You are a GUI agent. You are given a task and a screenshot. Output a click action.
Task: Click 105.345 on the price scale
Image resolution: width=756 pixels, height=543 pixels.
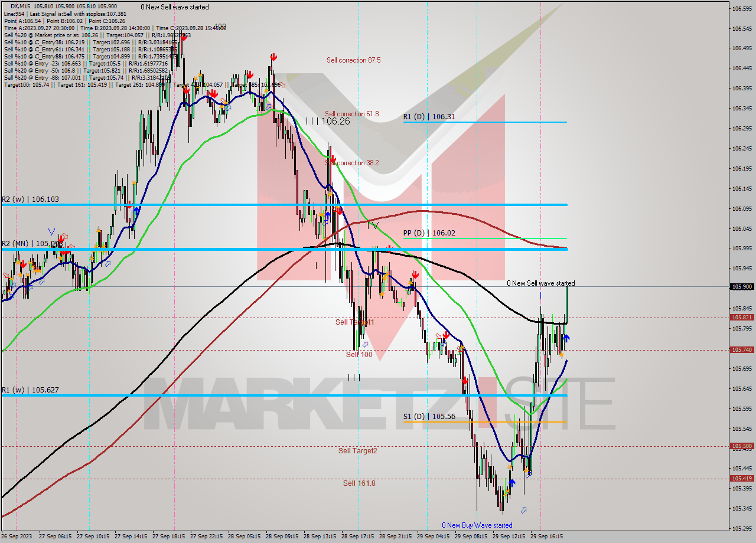coord(742,509)
